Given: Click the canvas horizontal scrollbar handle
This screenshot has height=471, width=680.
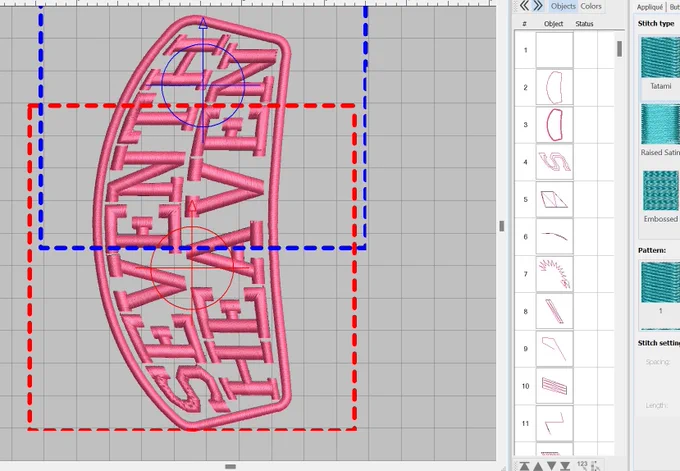Looking at the screenshot, I should 230,467.
